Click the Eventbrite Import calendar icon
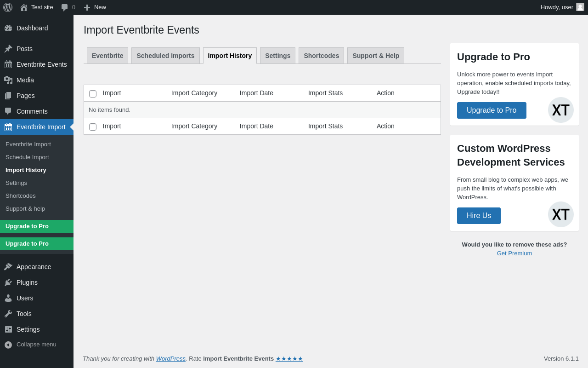 (8, 127)
